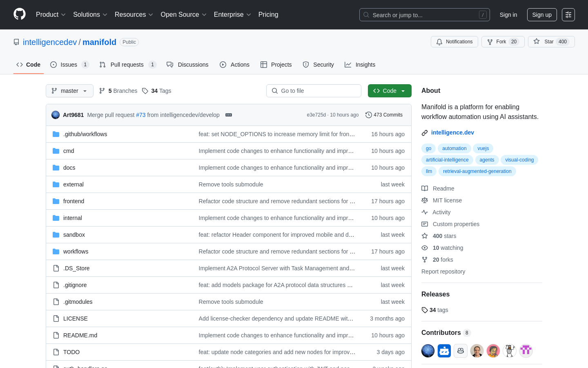Switch to the Insights tab
Image resolution: width=588 pixels, height=368 pixels.
[x=360, y=65]
